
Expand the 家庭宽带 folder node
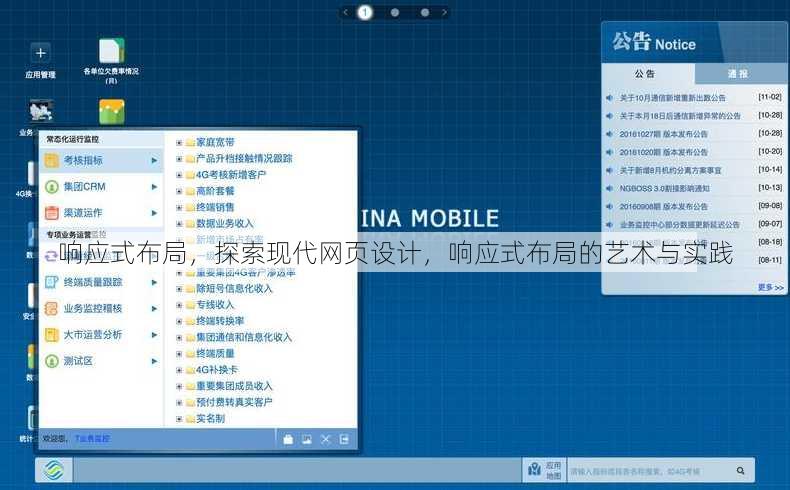[179, 143]
